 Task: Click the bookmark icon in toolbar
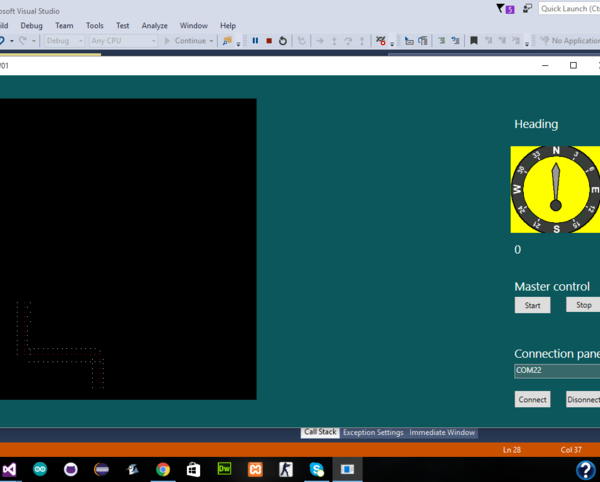coord(473,41)
